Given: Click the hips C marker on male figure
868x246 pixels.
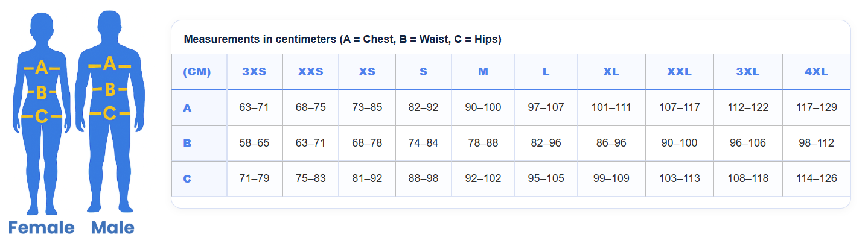Looking at the screenshot, I should [109, 113].
